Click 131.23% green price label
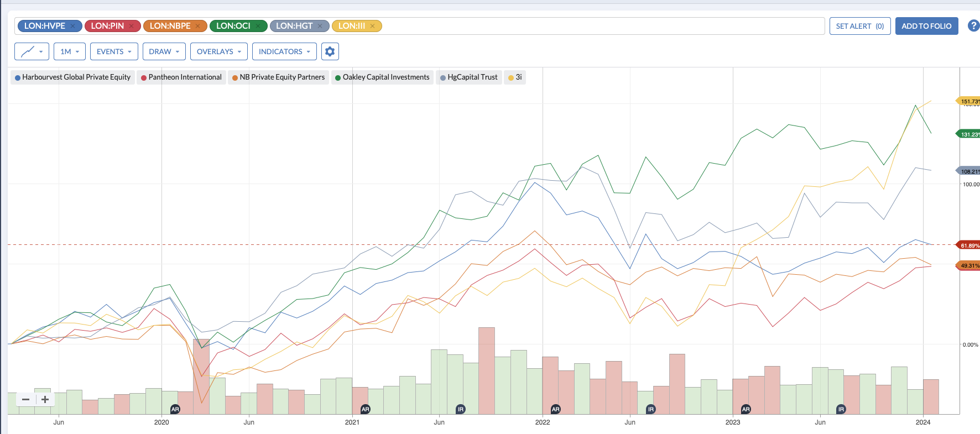Image resolution: width=980 pixels, height=434 pixels. [969, 134]
